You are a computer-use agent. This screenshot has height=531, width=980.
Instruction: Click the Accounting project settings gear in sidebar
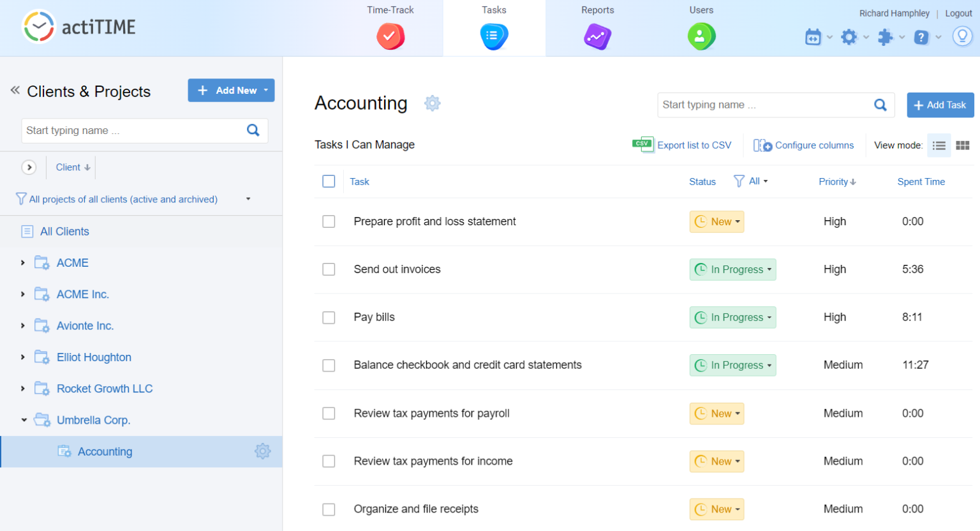(262, 451)
